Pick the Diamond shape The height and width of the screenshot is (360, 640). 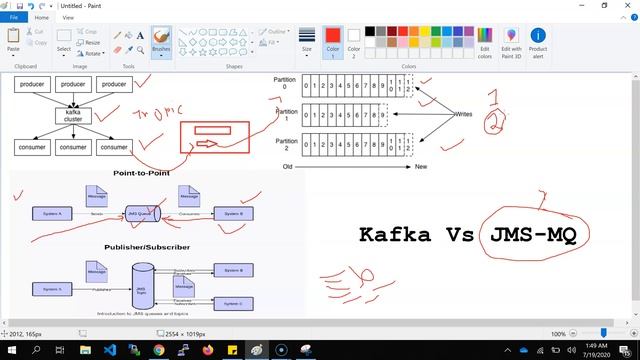tap(193, 42)
